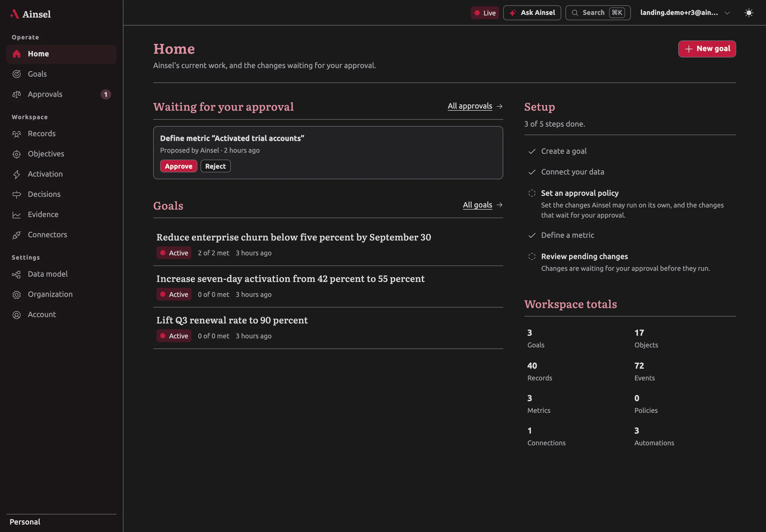Viewport: 766px width, 532px height.
Task: Click the checkmark next to Create a goal
Action: 532,151
